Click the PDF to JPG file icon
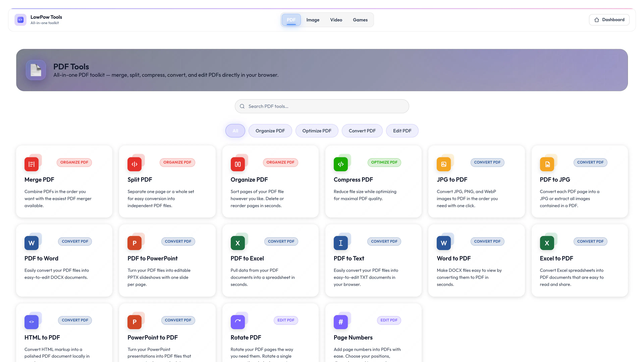The height and width of the screenshot is (362, 644). 547,164
